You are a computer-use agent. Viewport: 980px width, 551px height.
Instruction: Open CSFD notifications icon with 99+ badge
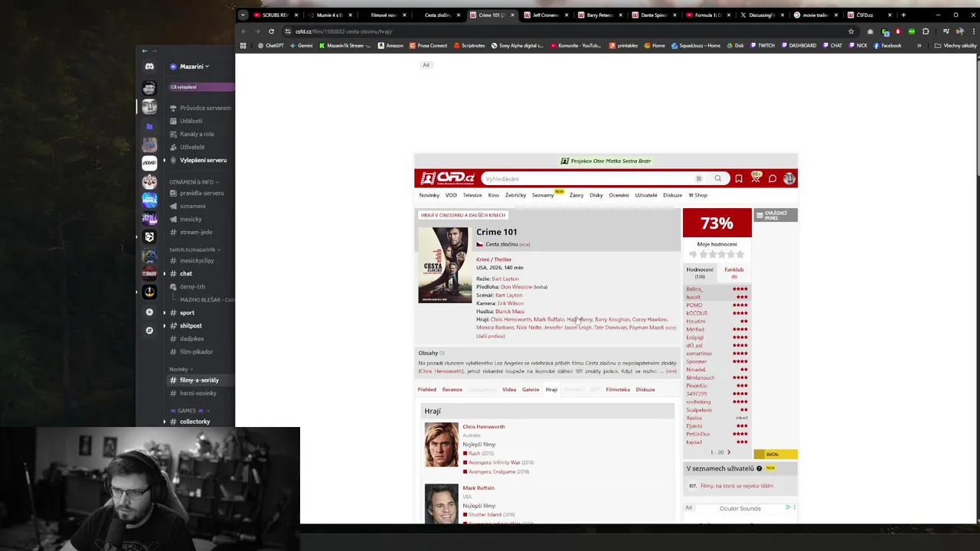pos(756,178)
